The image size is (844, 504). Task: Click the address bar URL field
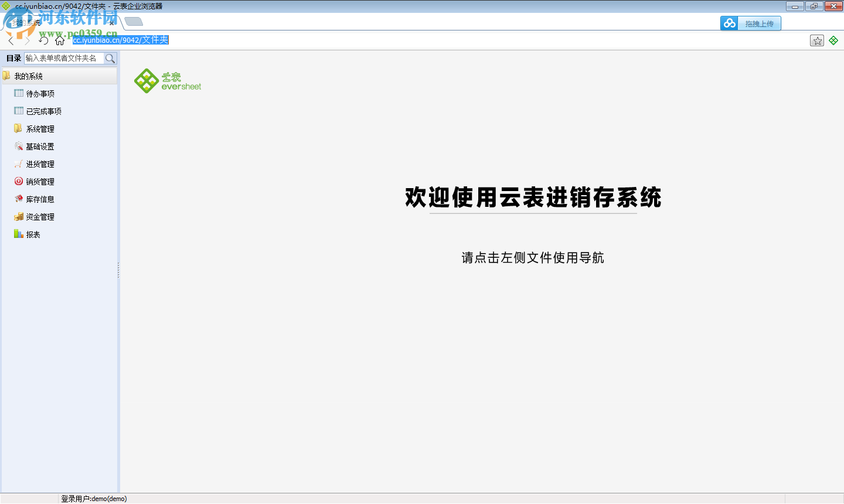tap(121, 40)
